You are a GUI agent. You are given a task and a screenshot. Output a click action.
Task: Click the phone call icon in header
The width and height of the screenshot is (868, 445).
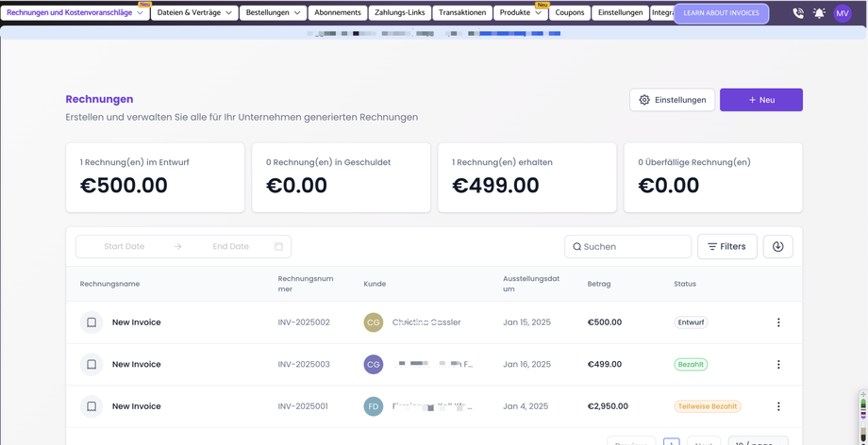798,13
